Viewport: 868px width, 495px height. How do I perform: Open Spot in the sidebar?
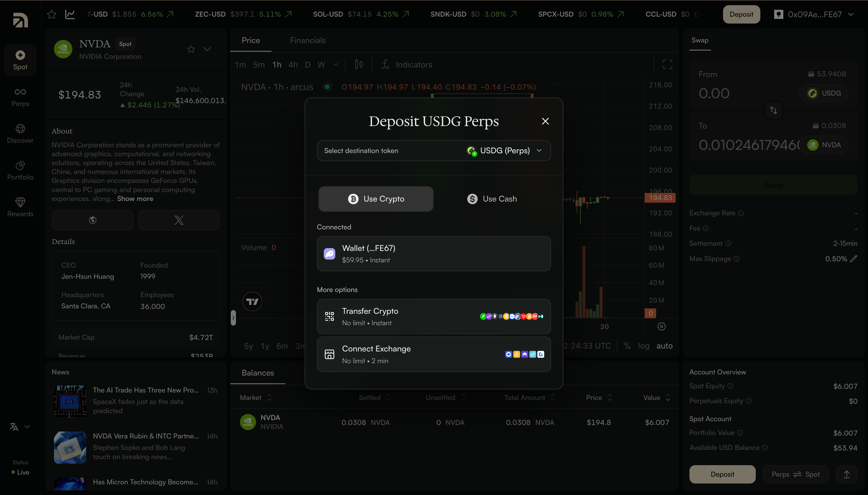coord(20,60)
